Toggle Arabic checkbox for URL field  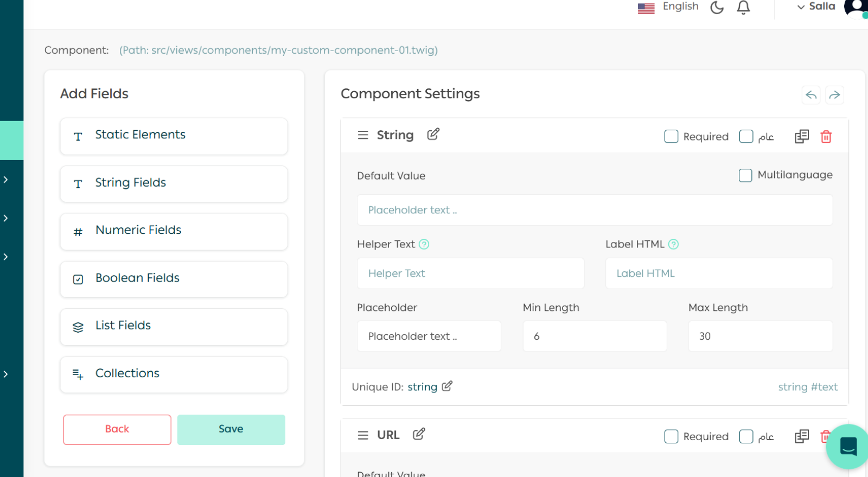(x=746, y=436)
